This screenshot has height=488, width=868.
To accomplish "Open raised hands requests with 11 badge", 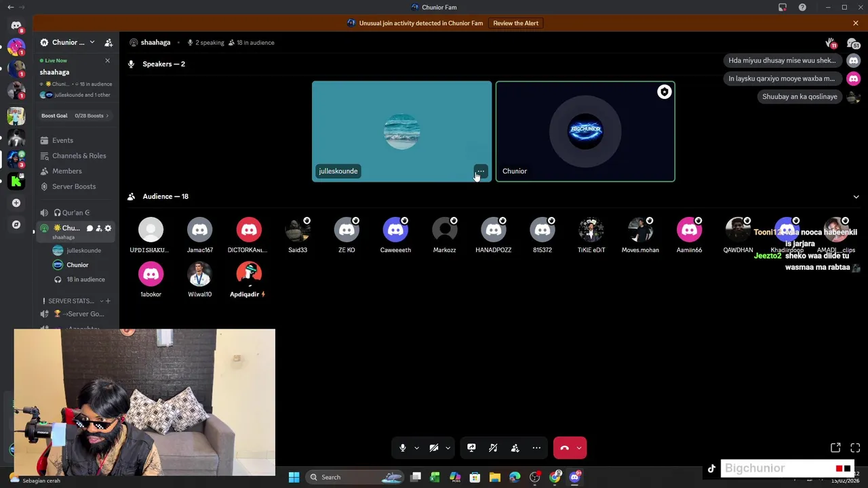I will click(x=831, y=43).
